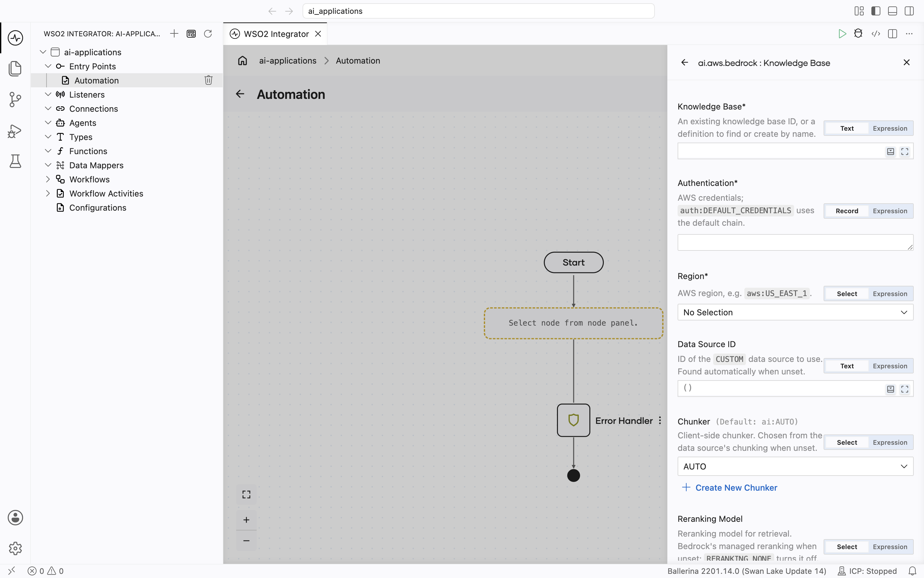Select the Error Handler shield node
This screenshot has width=924, height=578.
[574, 420]
